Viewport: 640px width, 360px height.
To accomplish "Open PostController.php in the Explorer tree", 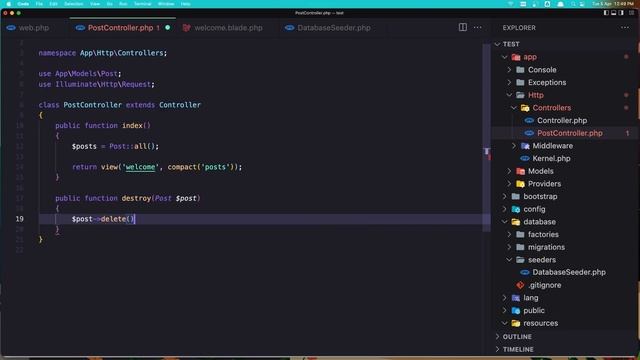I will click(569, 133).
